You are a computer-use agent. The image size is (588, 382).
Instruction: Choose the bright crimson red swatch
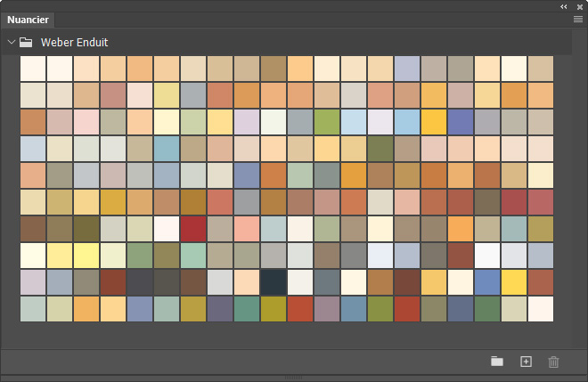pos(193,229)
